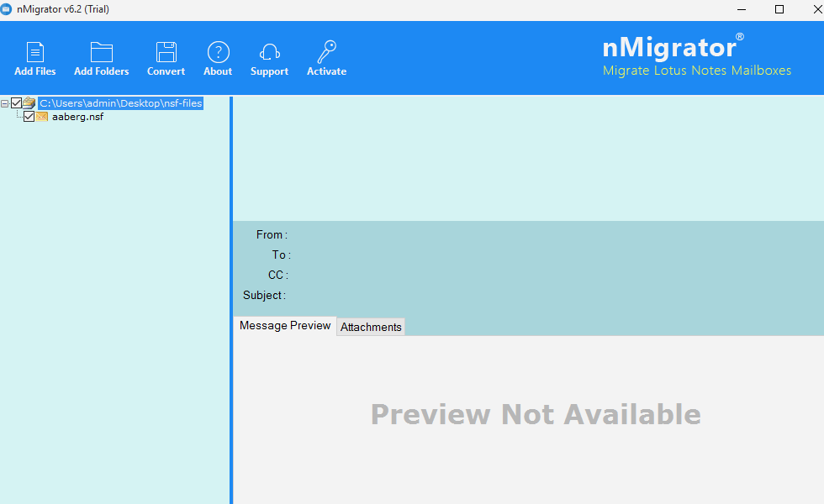Maximize the nMigrator window
Viewport: 824px width, 504px height.
click(779, 9)
